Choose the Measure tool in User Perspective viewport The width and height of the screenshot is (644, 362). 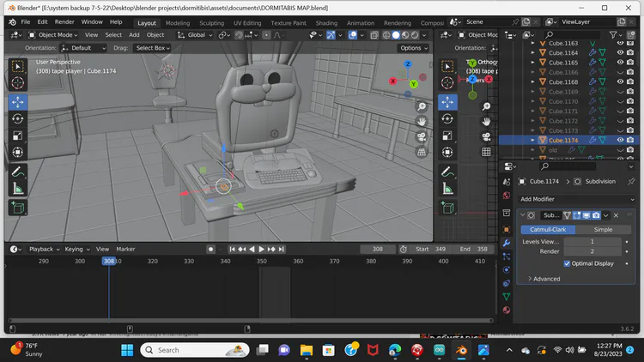pyautogui.click(x=18, y=189)
